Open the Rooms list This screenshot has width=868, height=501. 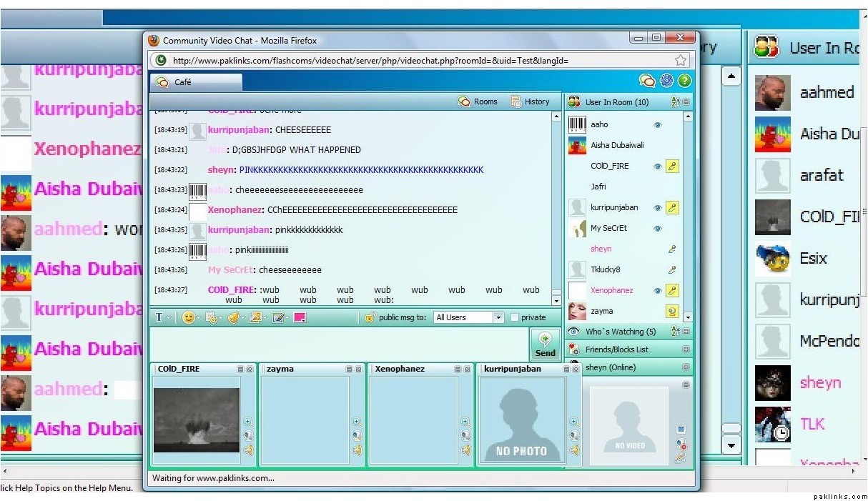478,102
